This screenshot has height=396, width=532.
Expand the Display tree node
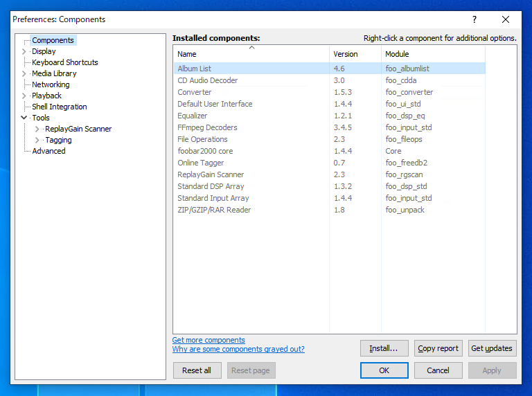click(x=24, y=51)
